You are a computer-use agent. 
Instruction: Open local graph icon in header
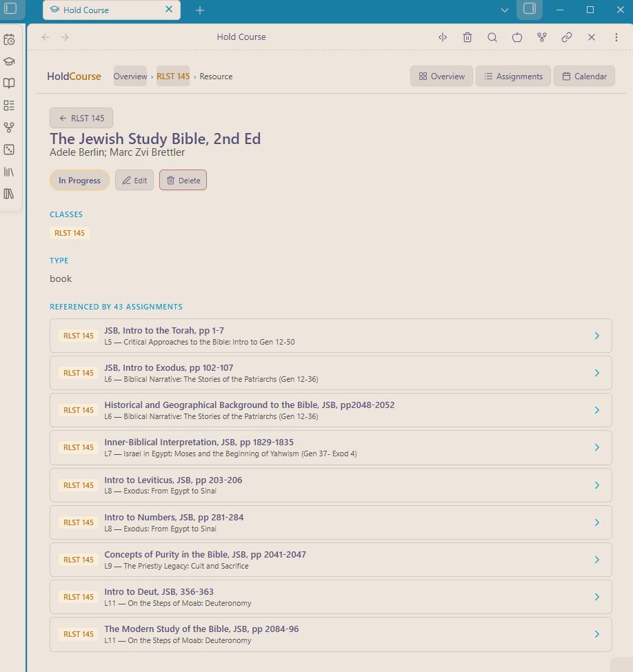click(542, 37)
